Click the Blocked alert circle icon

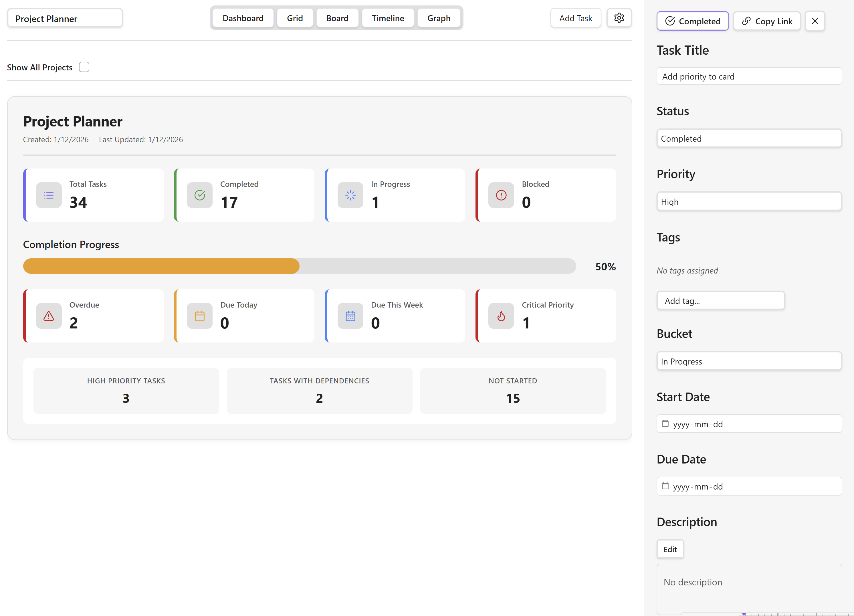point(501,195)
